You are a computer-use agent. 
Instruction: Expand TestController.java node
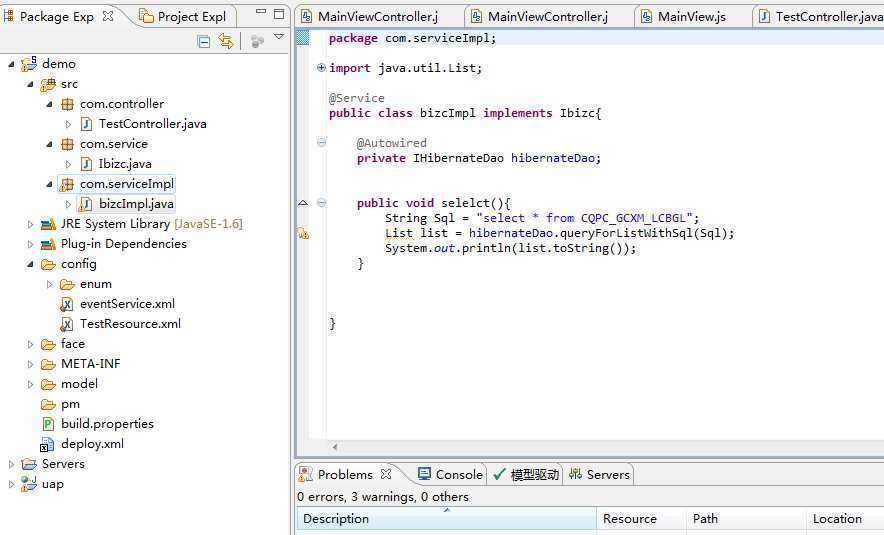click(x=68, y=124)
